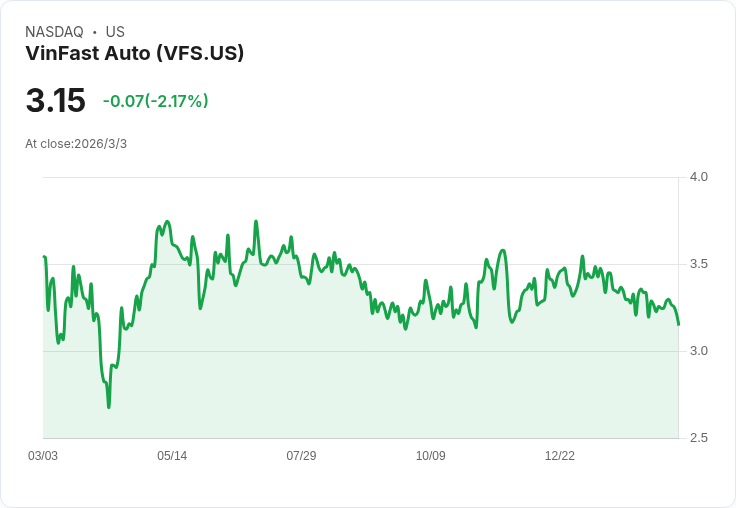This screenshot has height=508, width=736.
Task: Click the 4.0 y-axis label
Action: (698, 177)
